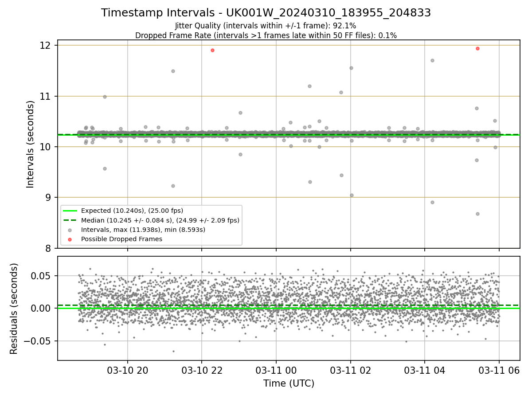532x399 pixels.
Task: Click the "Residuals (seconds)" y-axis label
Action: 14,309
